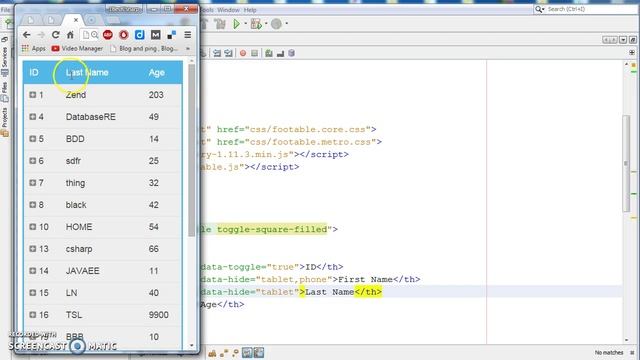Open the AdBlock Plus extension

[108, 35]
